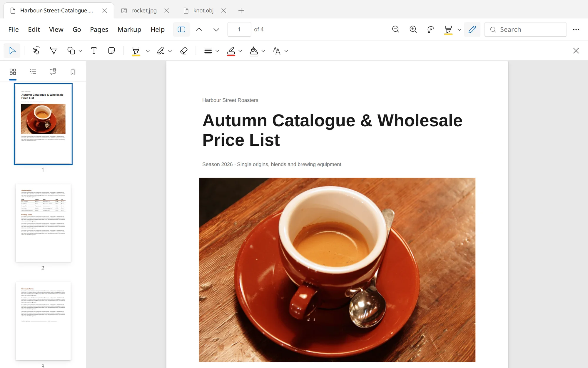Open a new tab with plus
Image resolution: width=588 pixels, height=368 pixels.
241,11
